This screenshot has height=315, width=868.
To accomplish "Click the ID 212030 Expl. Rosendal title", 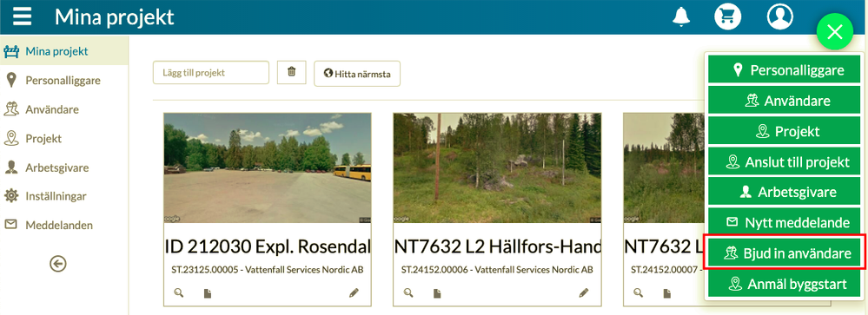I will [x=268, y=247].
